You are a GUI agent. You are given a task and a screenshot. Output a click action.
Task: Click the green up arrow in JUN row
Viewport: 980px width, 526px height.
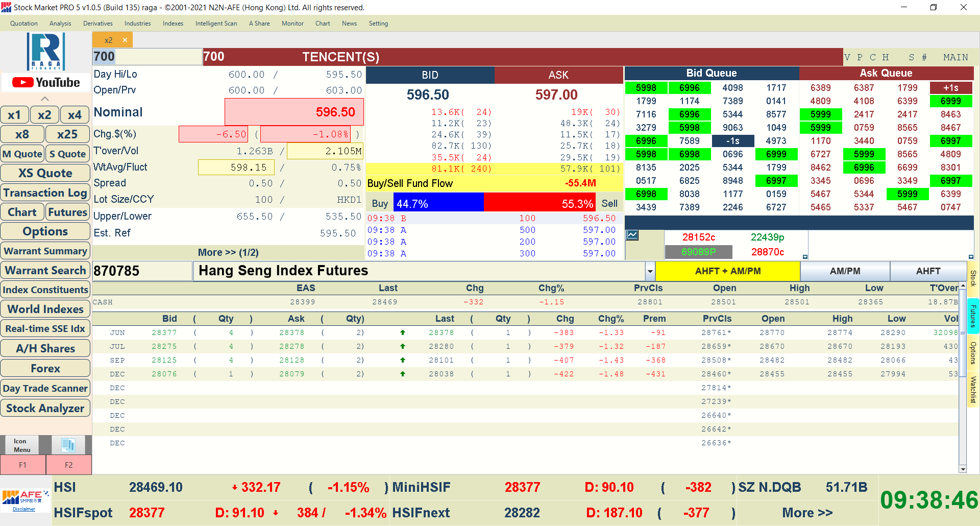(x=403, y=332)
